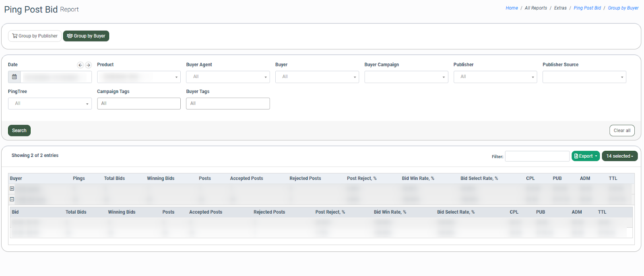The image size is (644, 276).
Task: Open the Buyer Campaign dropdown
Action: tap(406, 77)
